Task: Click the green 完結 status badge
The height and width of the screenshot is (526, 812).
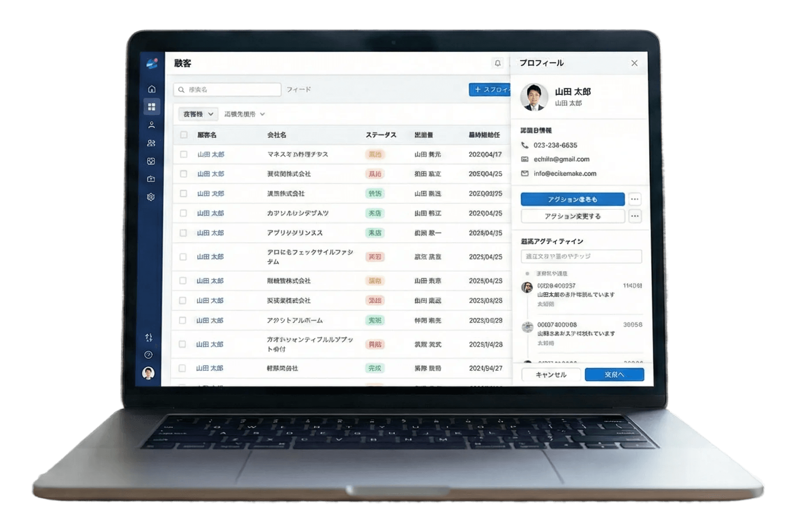Action: [375, 368]
